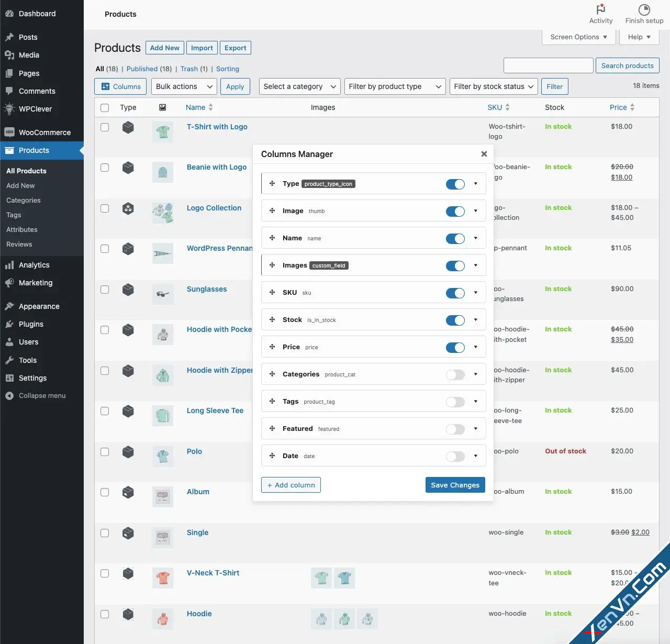
Task: Disable the Images custom_field column switch
Action: [455, 266]
